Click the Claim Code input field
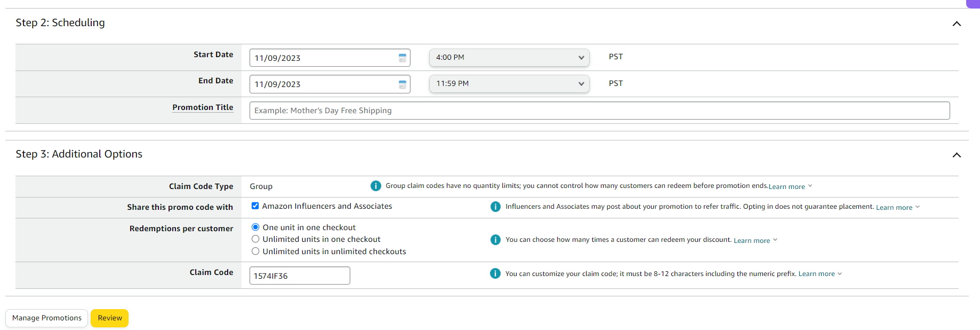This screenshot has height=330, width=980. tap(300, 276)
